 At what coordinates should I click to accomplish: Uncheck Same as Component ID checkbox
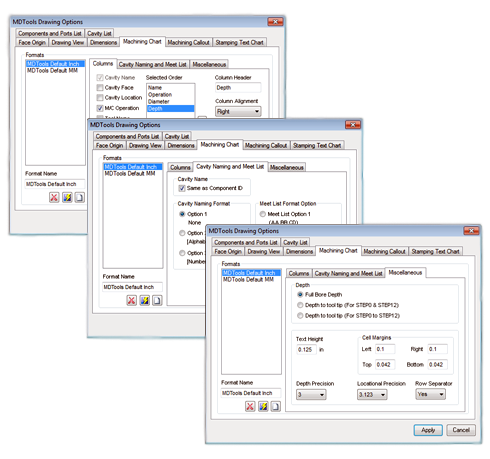[x=182, y=188]
